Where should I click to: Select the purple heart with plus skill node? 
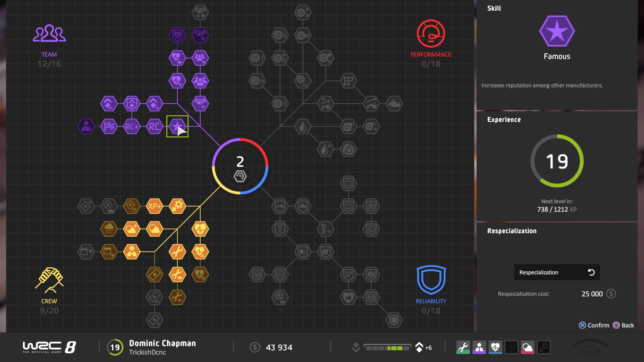[177, 81]
